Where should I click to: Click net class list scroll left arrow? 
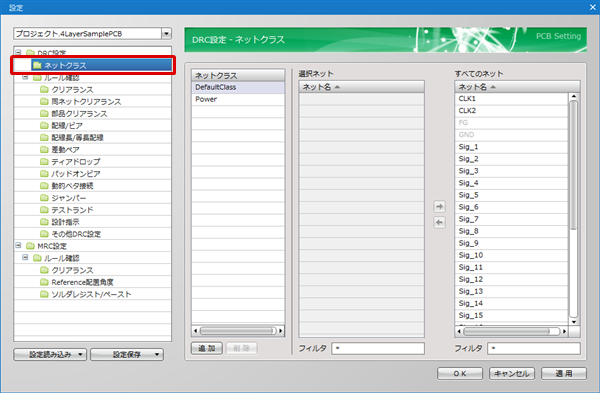[x=196, y=331]
